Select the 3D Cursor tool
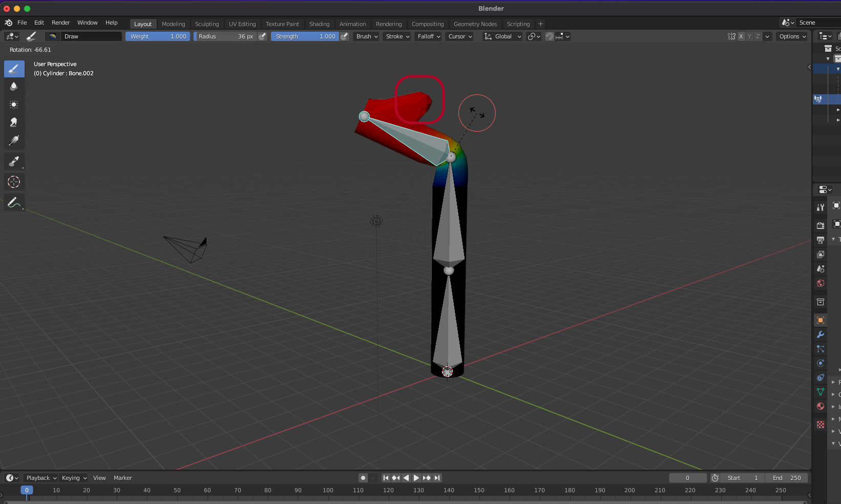This screenshot has height=504, width=841. click(14, 182)
